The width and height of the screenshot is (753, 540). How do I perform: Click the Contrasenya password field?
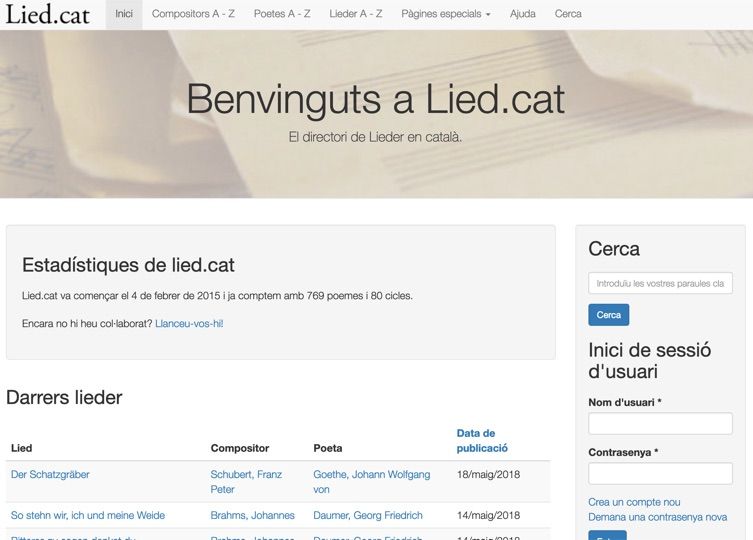(x=660, y=474)
